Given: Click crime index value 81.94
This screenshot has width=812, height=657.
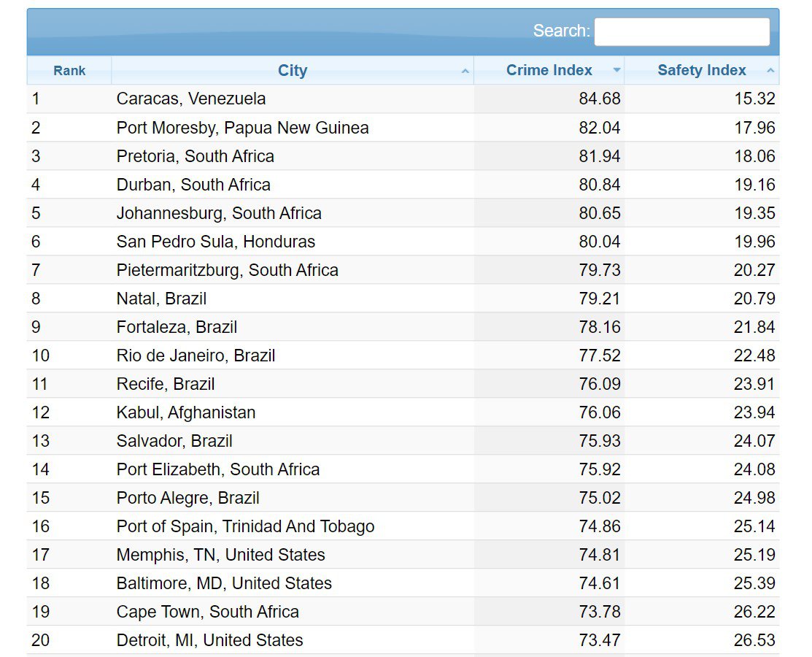Looking at the screenshot, I should (x=599, y=156).
